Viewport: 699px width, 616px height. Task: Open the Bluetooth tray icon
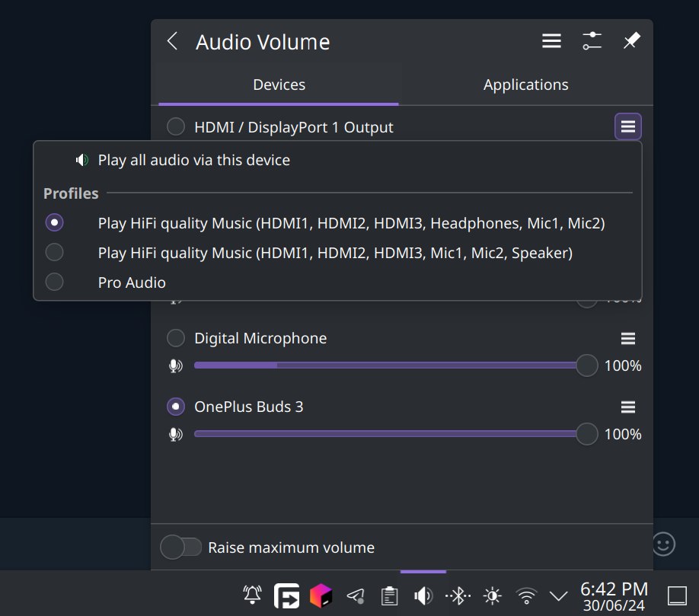click(x=458, y=596)
